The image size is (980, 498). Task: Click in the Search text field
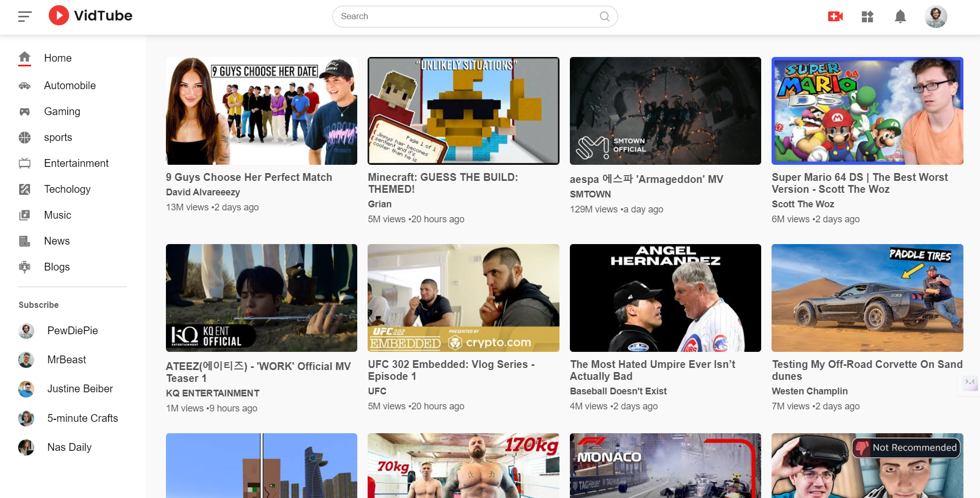467,17
